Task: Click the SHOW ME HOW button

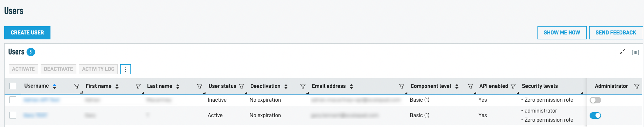Action: [562, 33]
